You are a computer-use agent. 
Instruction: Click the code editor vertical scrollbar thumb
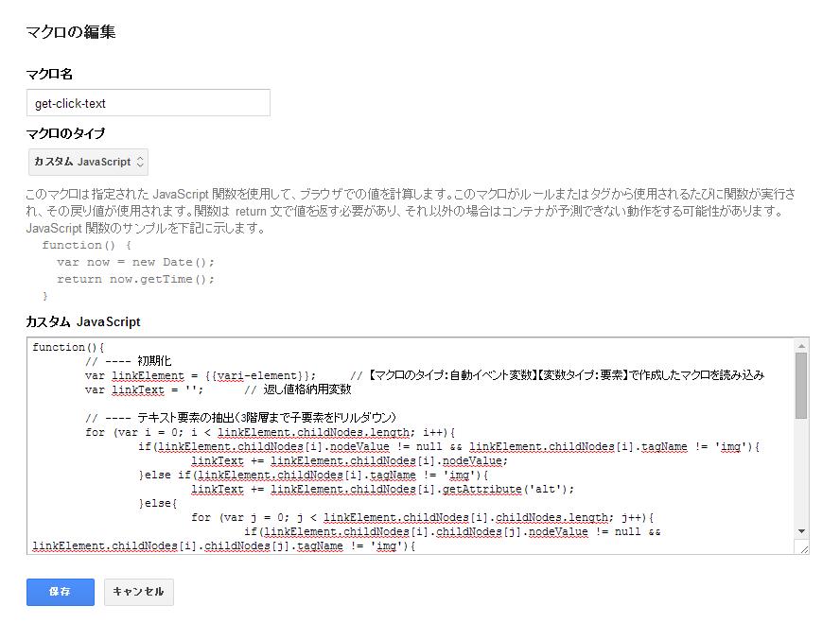pyautogui.click(x=801, y=386)
